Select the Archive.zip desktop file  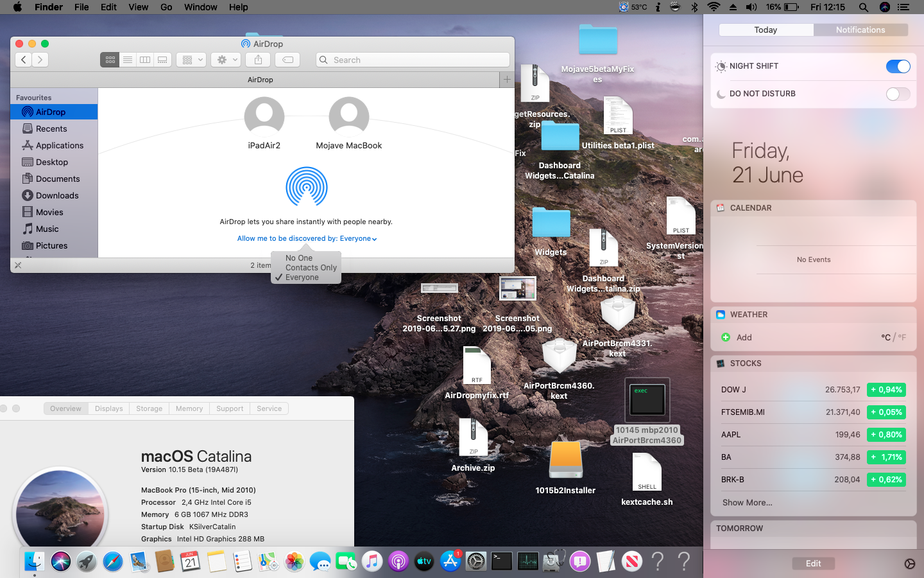(473, 444)
